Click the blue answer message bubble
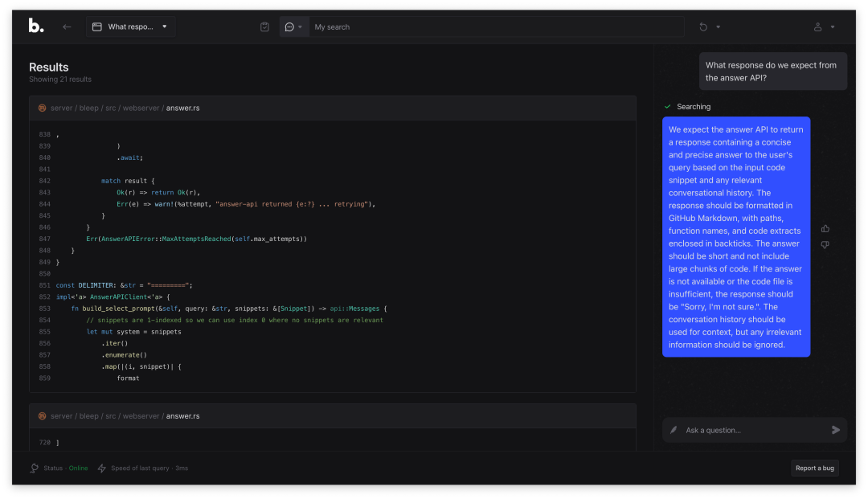The image size is (868, 499). [736, 237]
